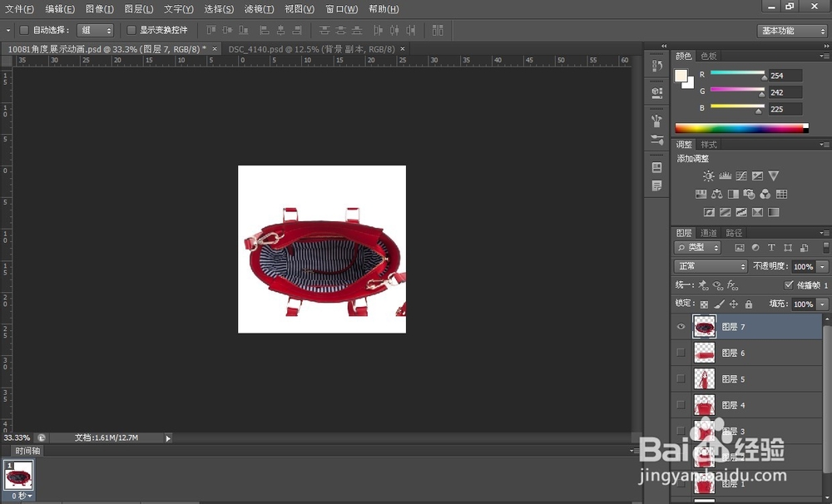Open the 基本功能 workspace dropdown
Screen dimensions: 832x504
[x=792, y=31]
